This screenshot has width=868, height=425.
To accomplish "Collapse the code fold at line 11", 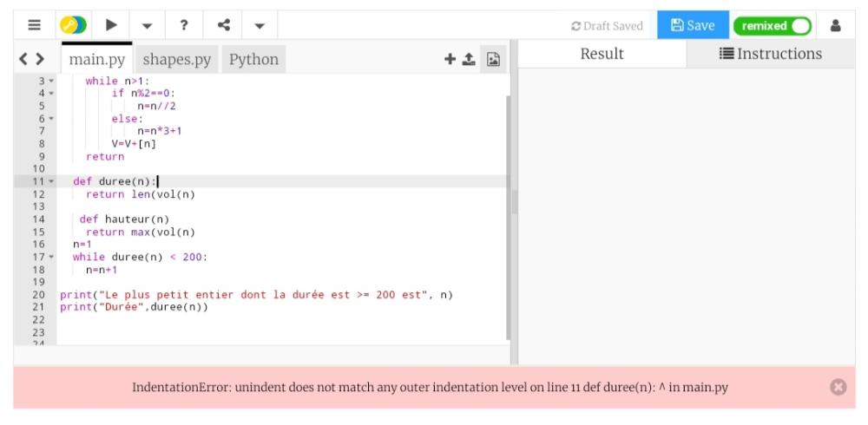I will pos(50,181).
